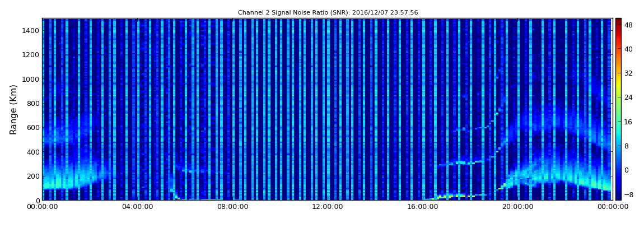Click the SNR colorbar gradient strip
Image resolution: width=644 pixels, height=228 pixels.
(618, 109)
